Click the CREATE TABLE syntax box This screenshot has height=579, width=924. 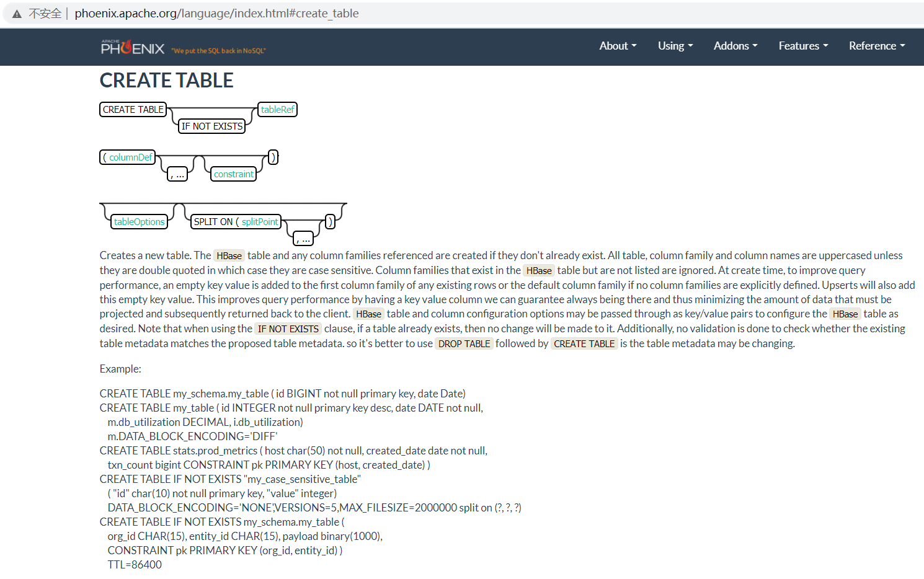[133, 110]
